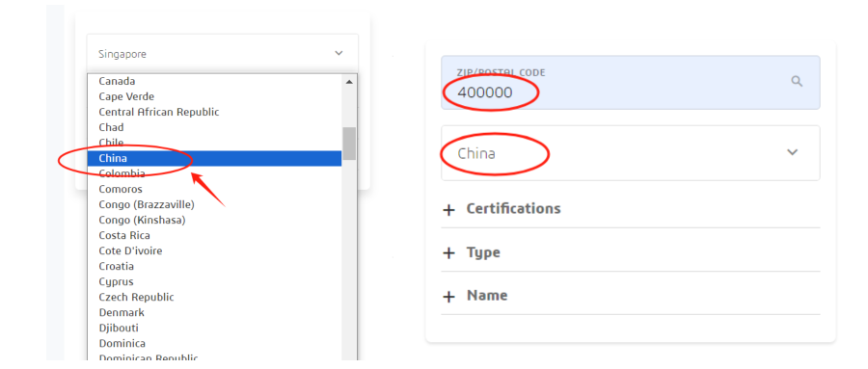Click the country list scrollbar thumb
The image size is (868, 369).
pos(349,144)
